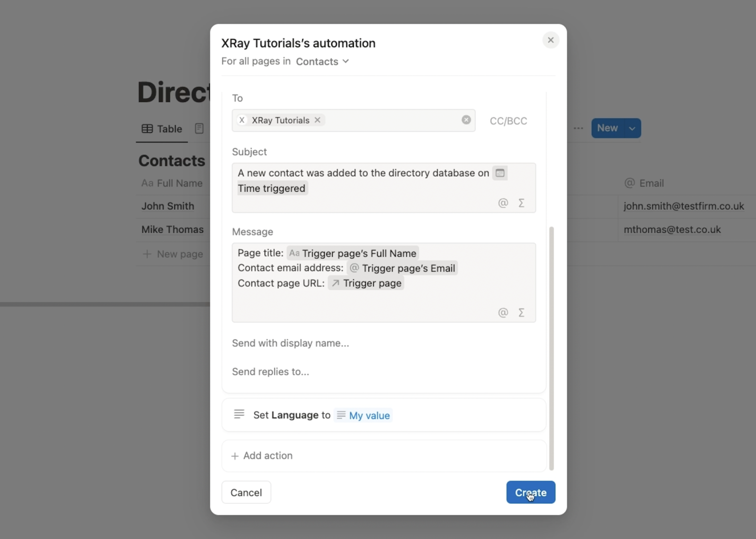Image resolution: width=756 pixels, height=539 pixels.
Task: Open John Smith contact row
Action: [x=168, y=206]
